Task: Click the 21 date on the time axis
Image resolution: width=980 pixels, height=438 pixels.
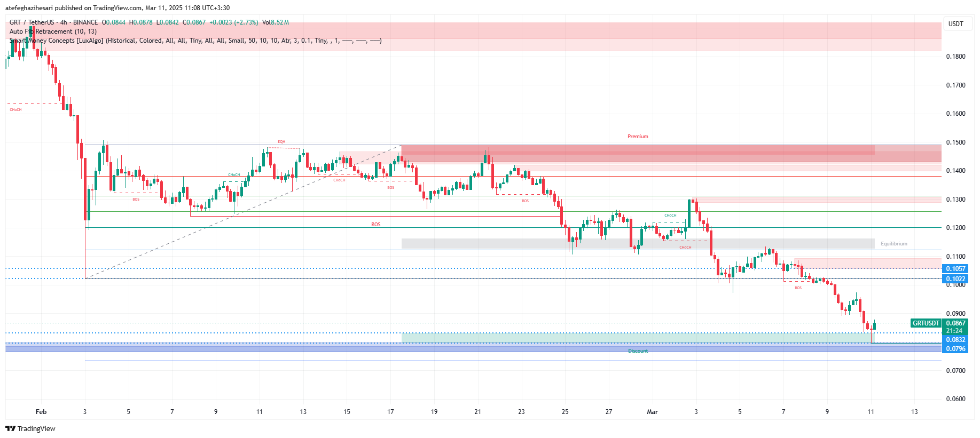Action: [x=477, y=412]
